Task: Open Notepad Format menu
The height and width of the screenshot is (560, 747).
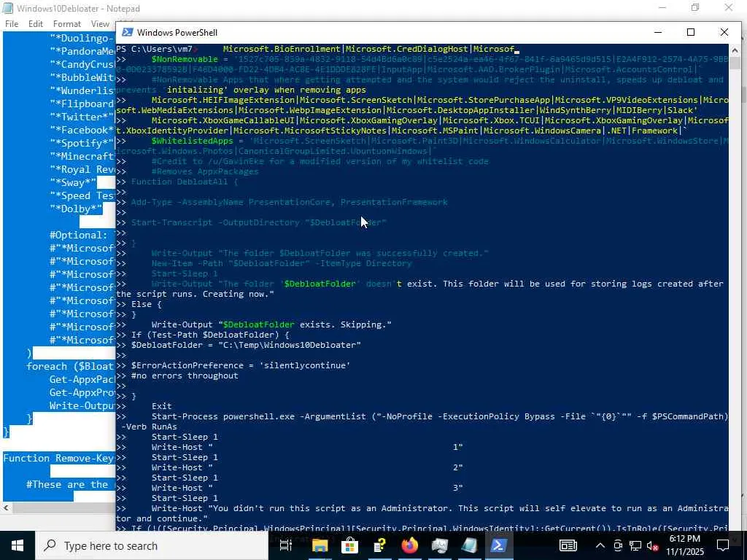Action: point(66,24)
